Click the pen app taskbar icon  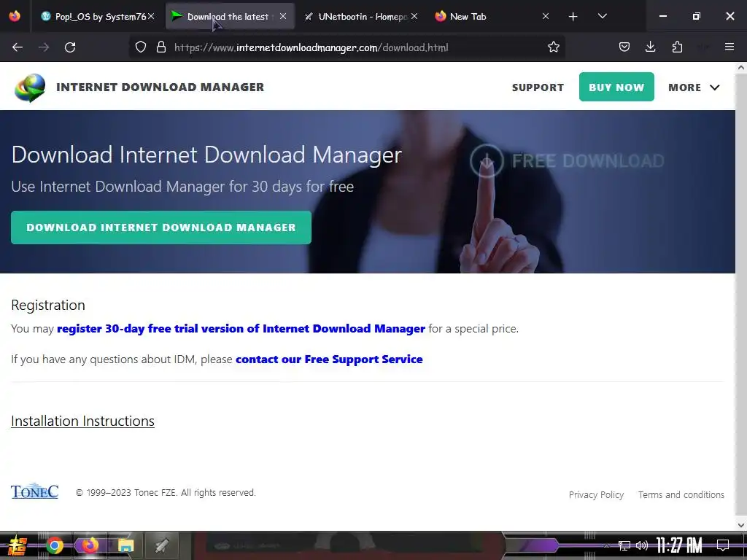pos(162,545)
